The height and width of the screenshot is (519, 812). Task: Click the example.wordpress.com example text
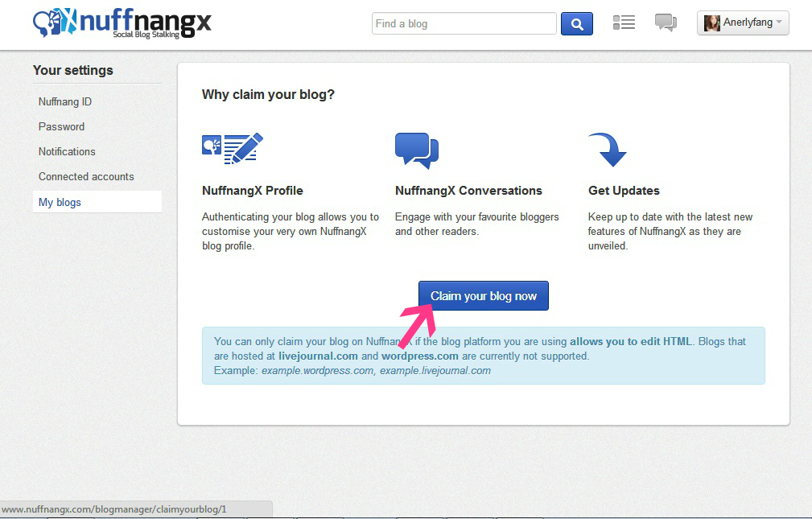pos(317,370)
